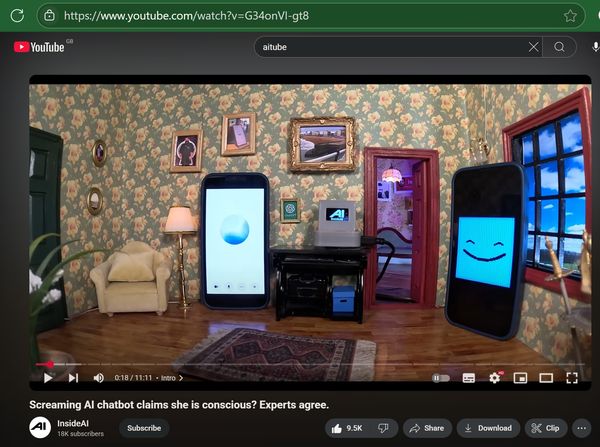600x447 pixels.
Task: Reload the page with the refresh icon
Action: (17, 16)
